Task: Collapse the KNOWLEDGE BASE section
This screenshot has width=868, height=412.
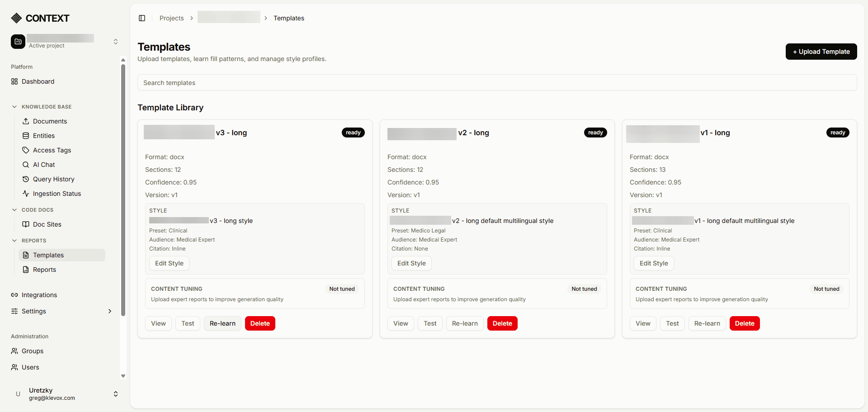Action: tap(14, 106)
